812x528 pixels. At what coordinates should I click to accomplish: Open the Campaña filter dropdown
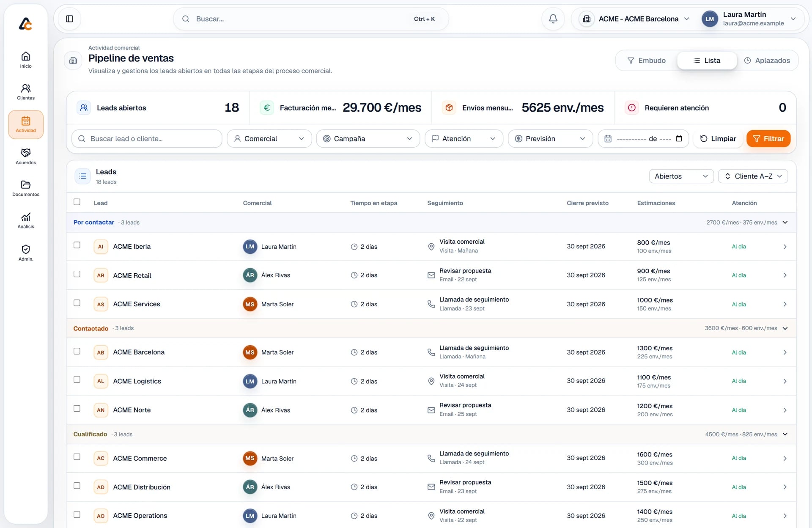click(368, 138)
